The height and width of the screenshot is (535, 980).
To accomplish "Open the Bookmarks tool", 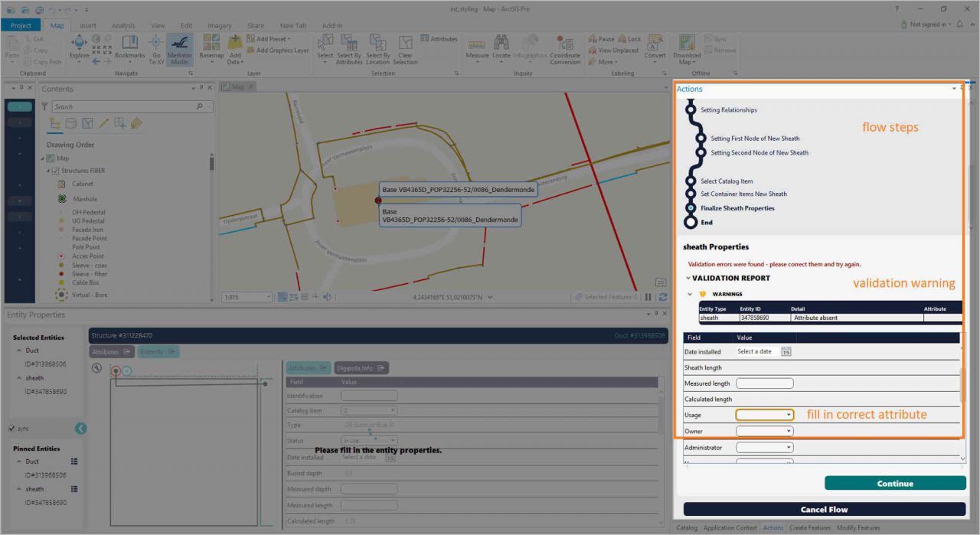I will (130, 48).
